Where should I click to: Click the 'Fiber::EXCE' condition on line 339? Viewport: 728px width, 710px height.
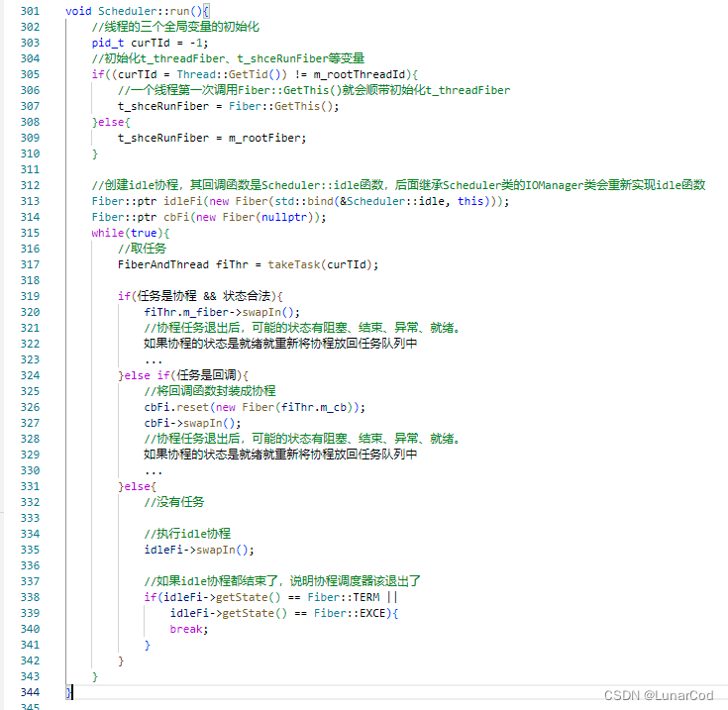(349, 613)
